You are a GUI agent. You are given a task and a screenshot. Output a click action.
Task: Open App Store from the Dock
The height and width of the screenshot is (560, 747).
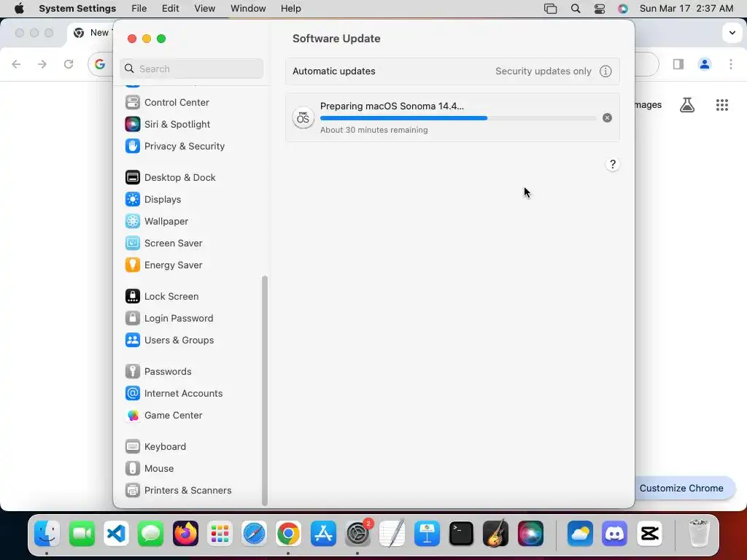tap(323, 533)
